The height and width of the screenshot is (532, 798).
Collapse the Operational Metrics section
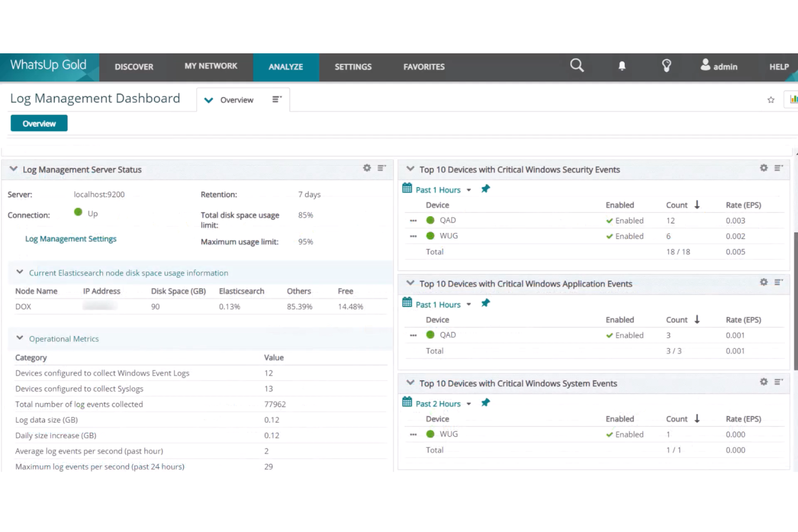[x=19, y=338]
